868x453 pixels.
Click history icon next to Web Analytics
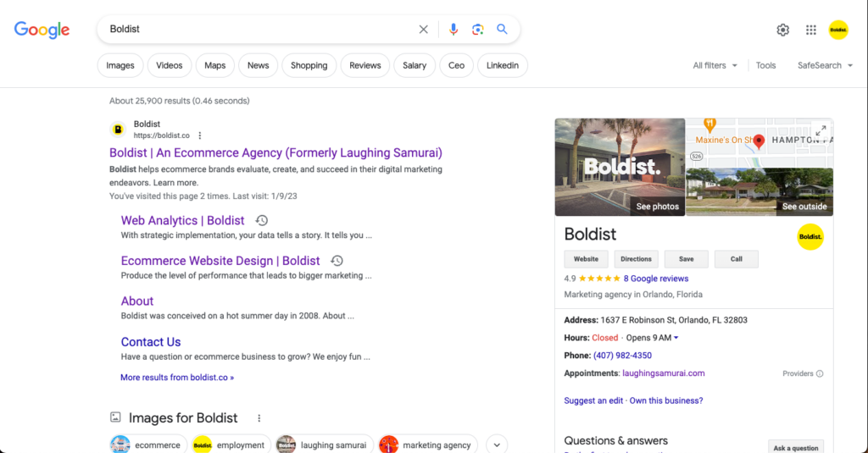[x=262, y=221]
